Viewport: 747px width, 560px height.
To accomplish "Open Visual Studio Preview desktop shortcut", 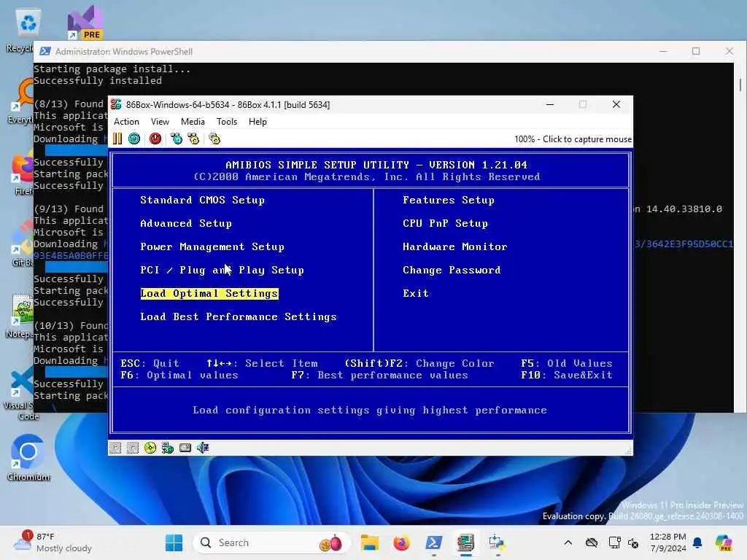I will tap(85, 23).
